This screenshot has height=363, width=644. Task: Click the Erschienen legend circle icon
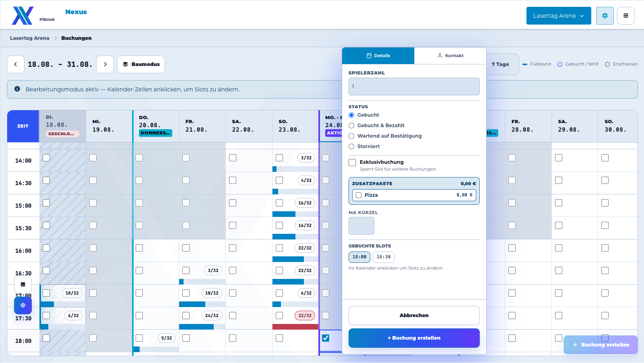[607, 64]
